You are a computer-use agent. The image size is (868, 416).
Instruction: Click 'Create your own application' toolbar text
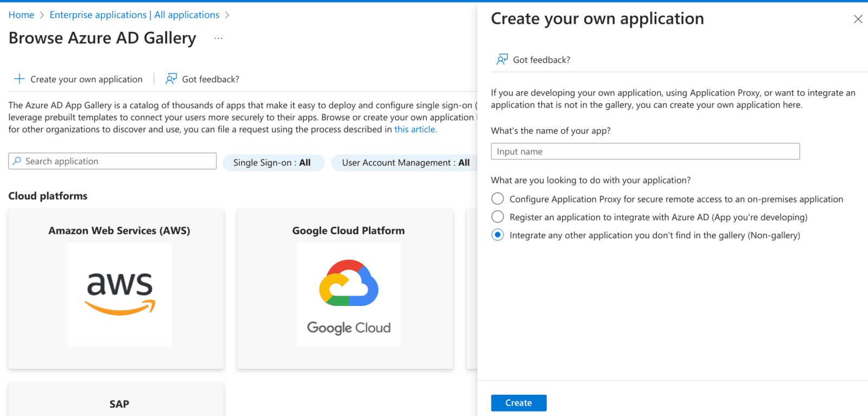86,79
